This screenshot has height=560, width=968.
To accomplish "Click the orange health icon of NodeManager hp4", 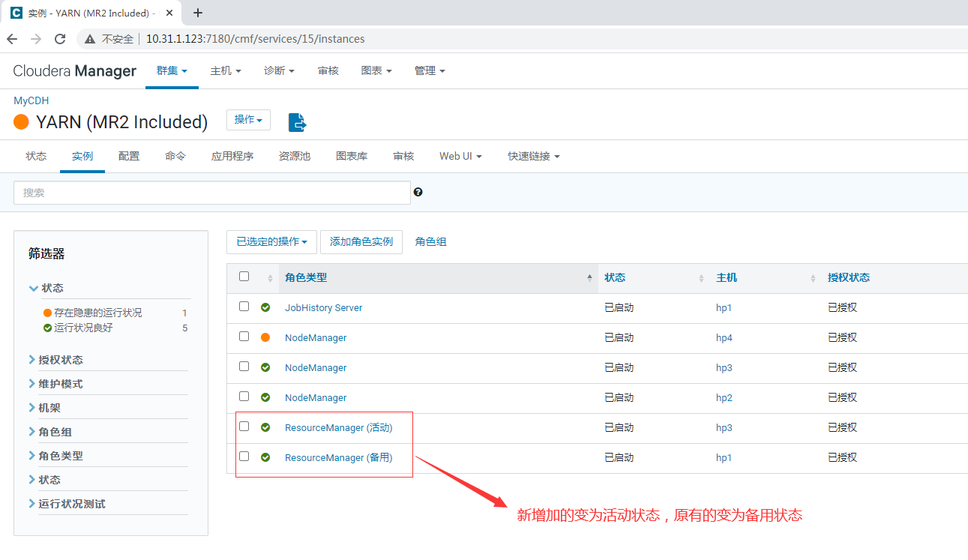I will [265, 337].
